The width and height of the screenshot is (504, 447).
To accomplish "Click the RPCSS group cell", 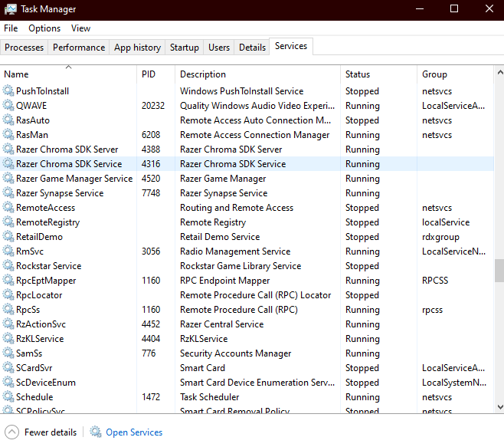I will pos(435,281).
